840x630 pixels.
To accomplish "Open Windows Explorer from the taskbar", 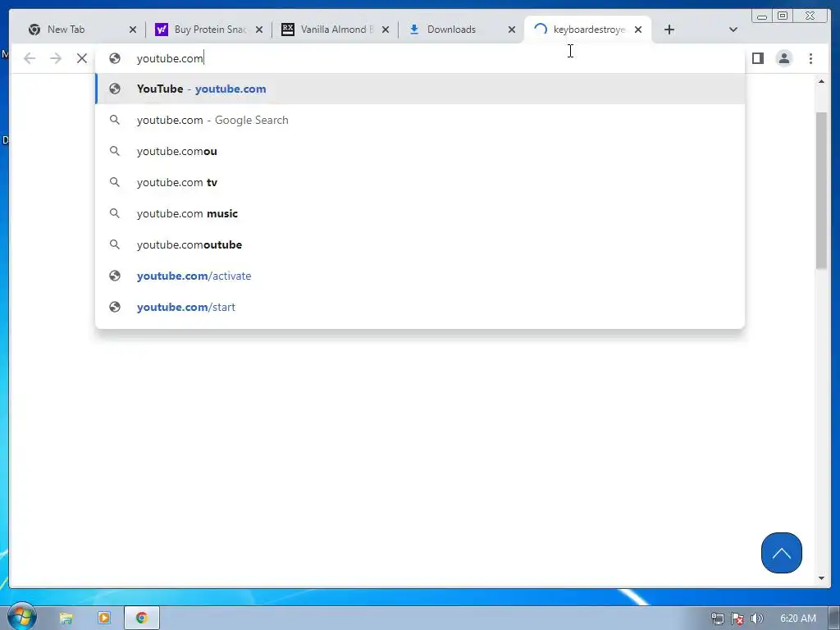I will point(66,619).
